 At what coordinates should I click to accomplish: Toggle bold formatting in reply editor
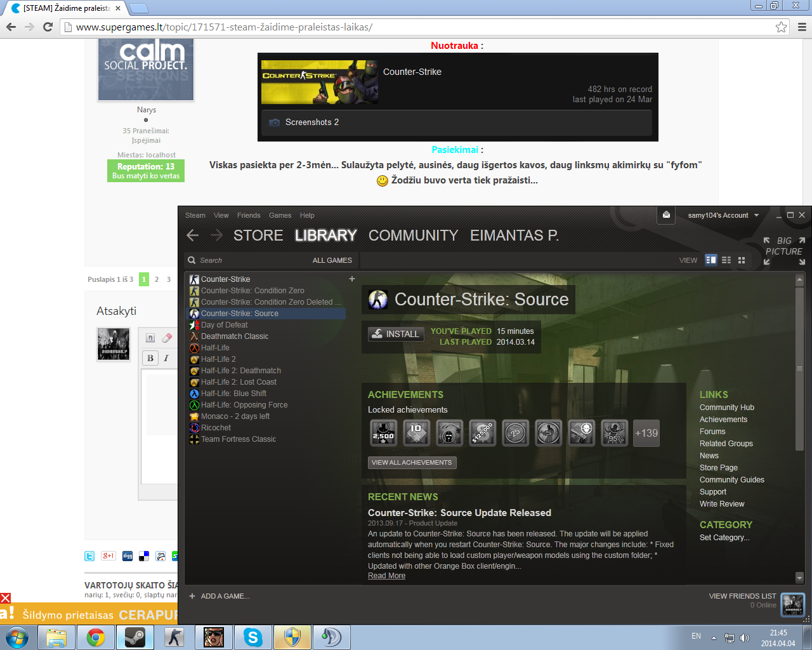(150, 358)
